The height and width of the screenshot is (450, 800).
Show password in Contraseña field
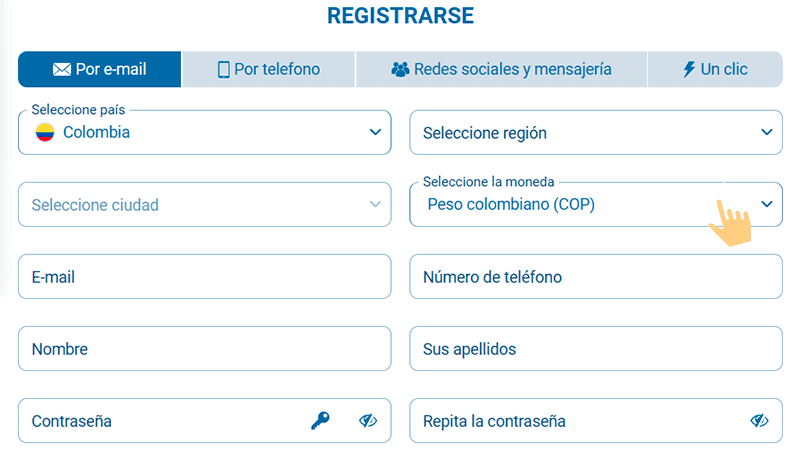[x=368, y=421]
